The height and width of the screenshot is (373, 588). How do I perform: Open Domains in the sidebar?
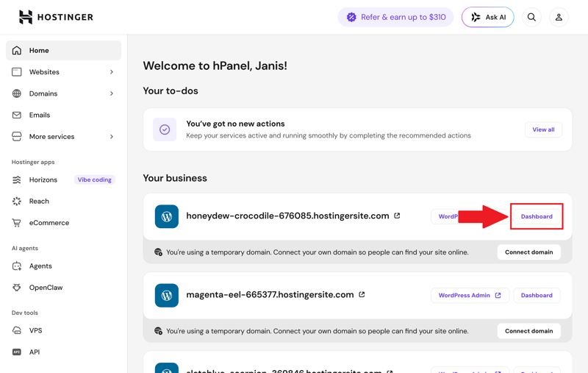63,93
